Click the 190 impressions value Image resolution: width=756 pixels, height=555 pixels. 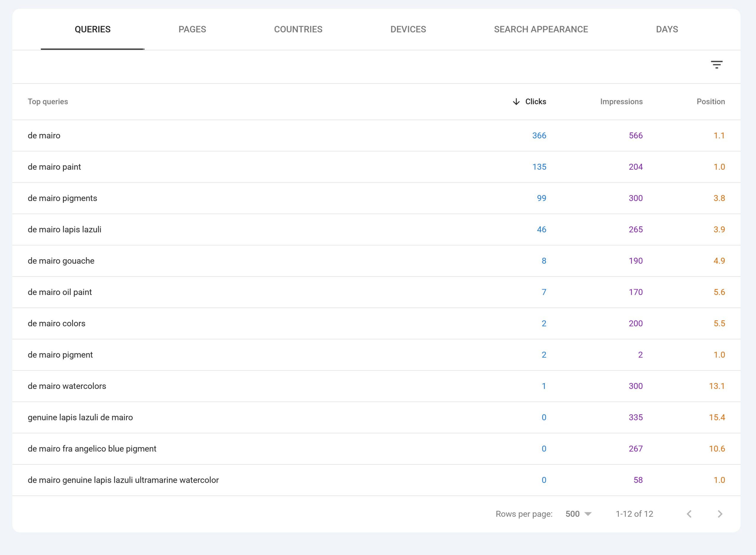point(636,261)
